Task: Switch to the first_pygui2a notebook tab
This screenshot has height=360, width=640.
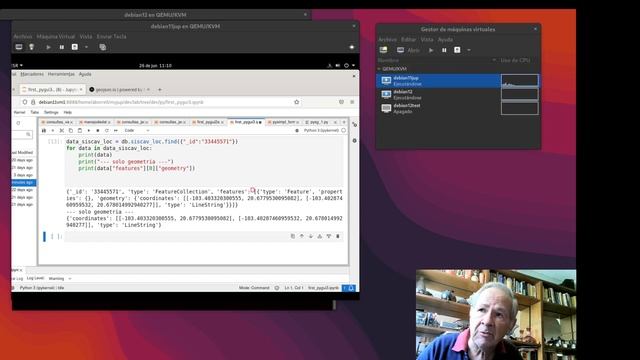Action: click(x=209, y=122)
